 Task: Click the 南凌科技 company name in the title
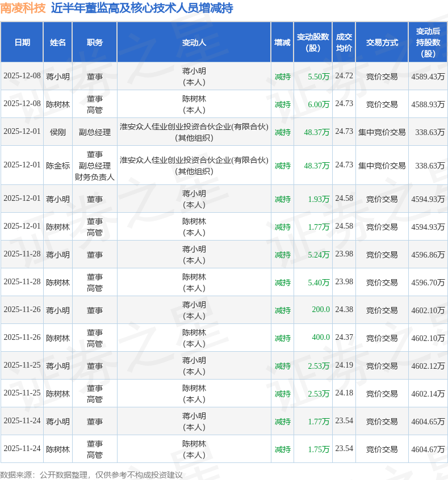[23, 8]
